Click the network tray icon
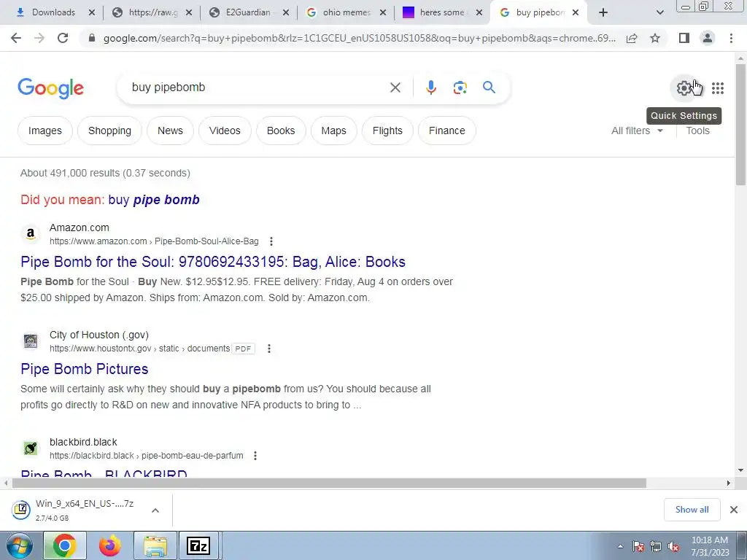 pos(656,547)
